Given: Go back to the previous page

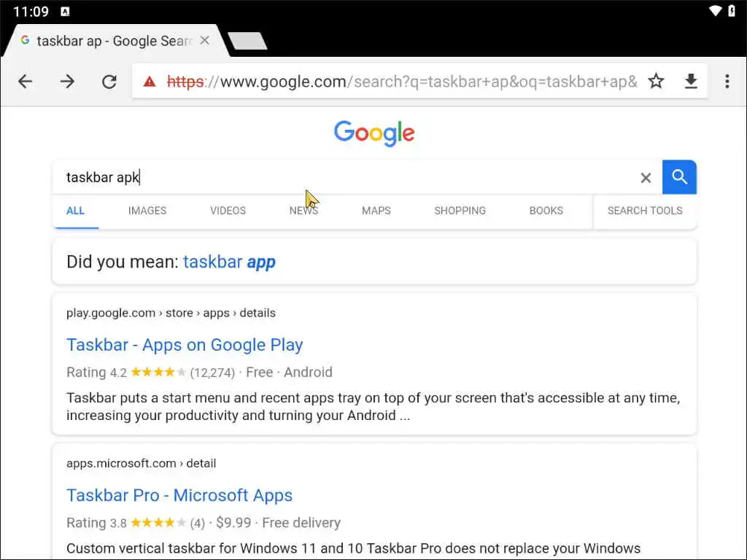Looking at the screenshot, I should [26, 82].
